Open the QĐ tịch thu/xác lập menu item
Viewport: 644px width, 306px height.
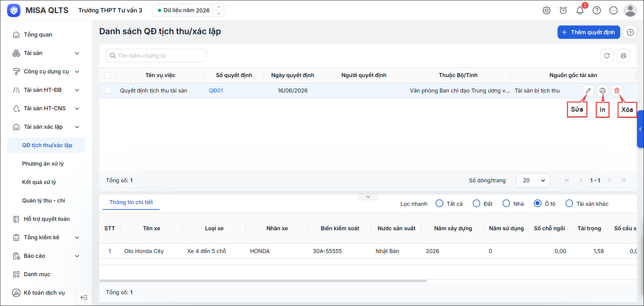click(x=46, y=145)
